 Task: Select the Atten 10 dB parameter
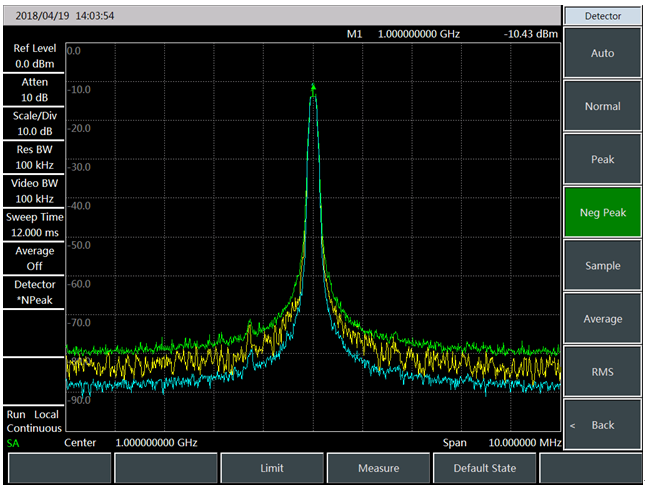pyautogui.click(x=34, y=90)
